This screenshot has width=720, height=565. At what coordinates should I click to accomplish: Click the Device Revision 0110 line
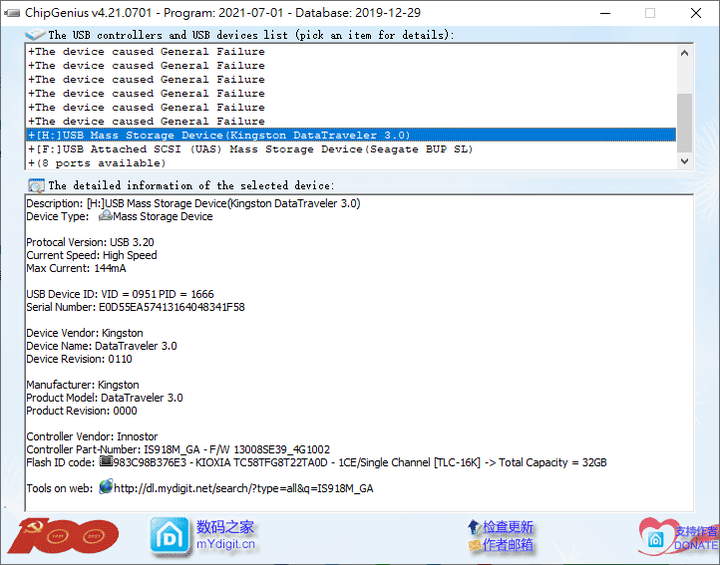point(79,359)
